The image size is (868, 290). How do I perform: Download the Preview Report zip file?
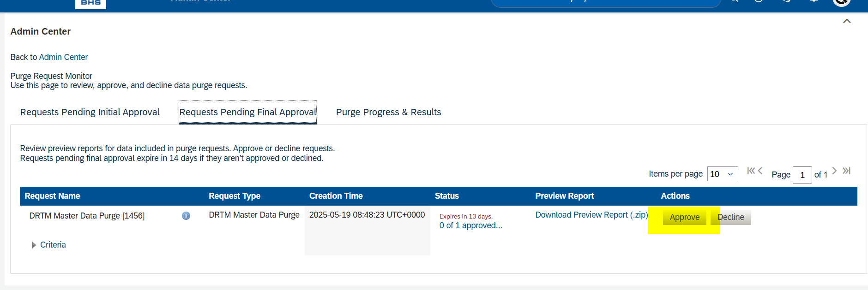point(591,215)
